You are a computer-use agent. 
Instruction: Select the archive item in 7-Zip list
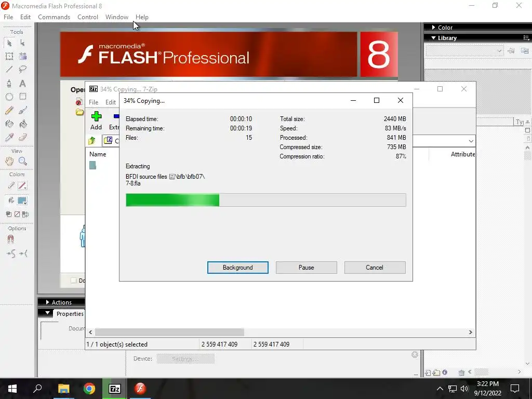point(92,165)
